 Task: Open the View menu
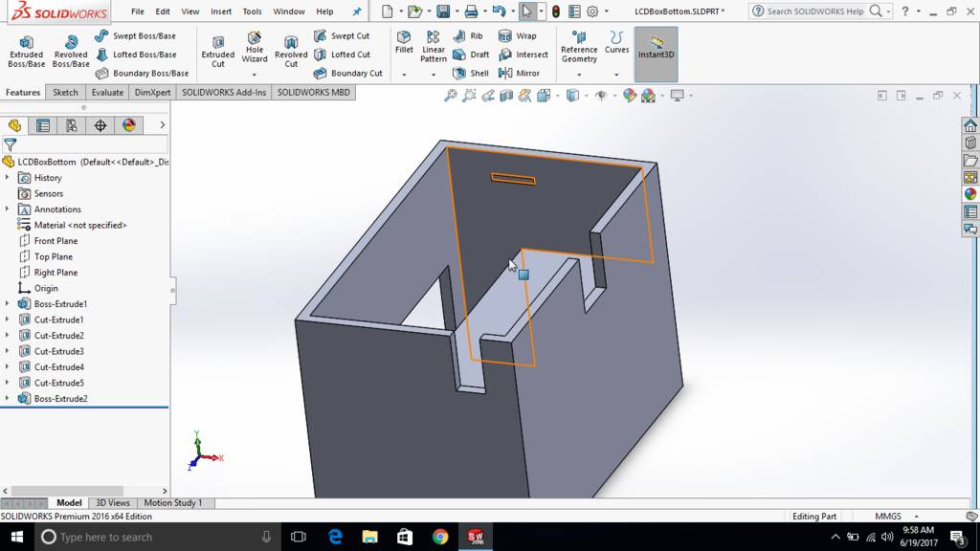(190, 11)
